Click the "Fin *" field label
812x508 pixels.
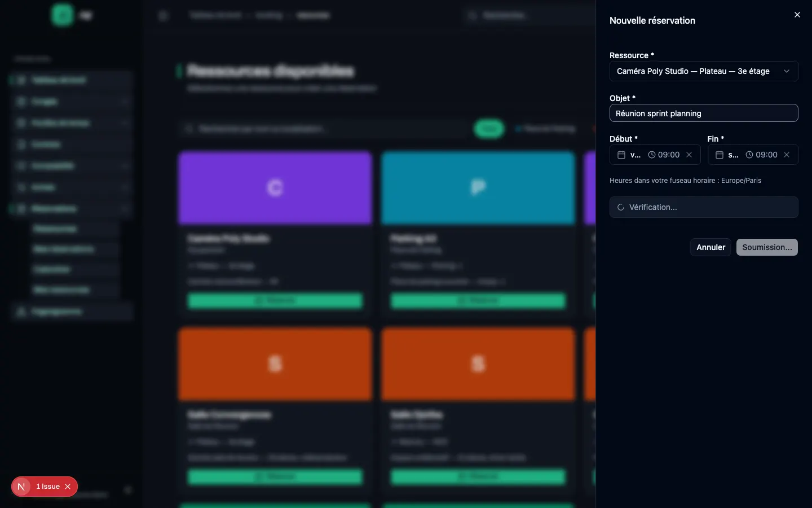click(716, 139)
